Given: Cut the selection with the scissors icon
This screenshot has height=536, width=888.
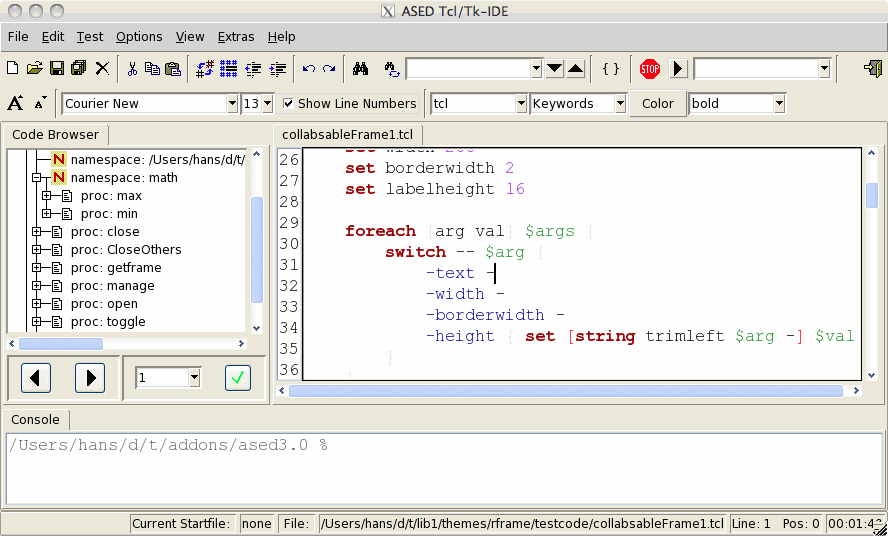Looking at the screenshot, I should (x=132, y=69).
